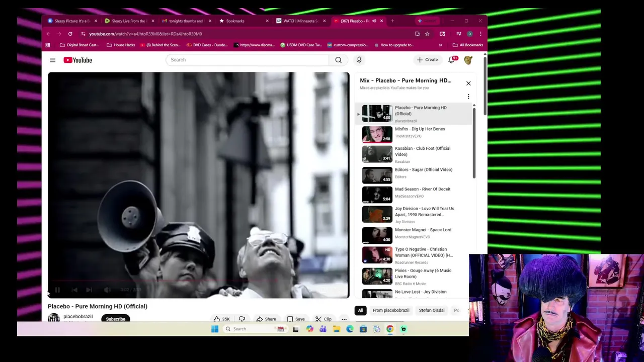This screenshot has width=644, height=362.
Task: Select the 'Stefan Olsdal' filter chip
Action: (432, 310)
